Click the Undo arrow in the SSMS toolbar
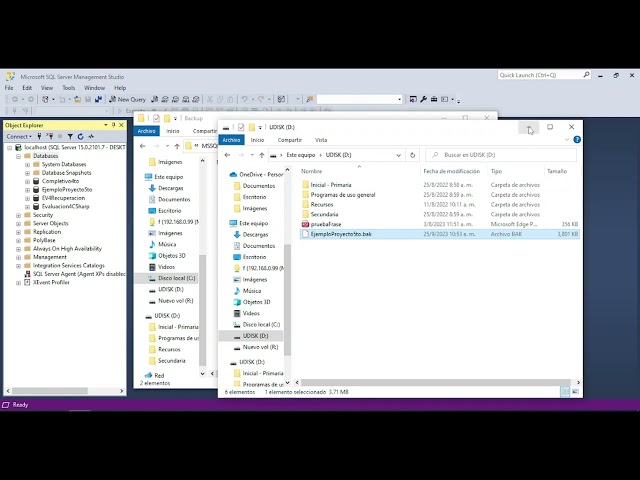 pyautogui.click(x=244, y=99)
